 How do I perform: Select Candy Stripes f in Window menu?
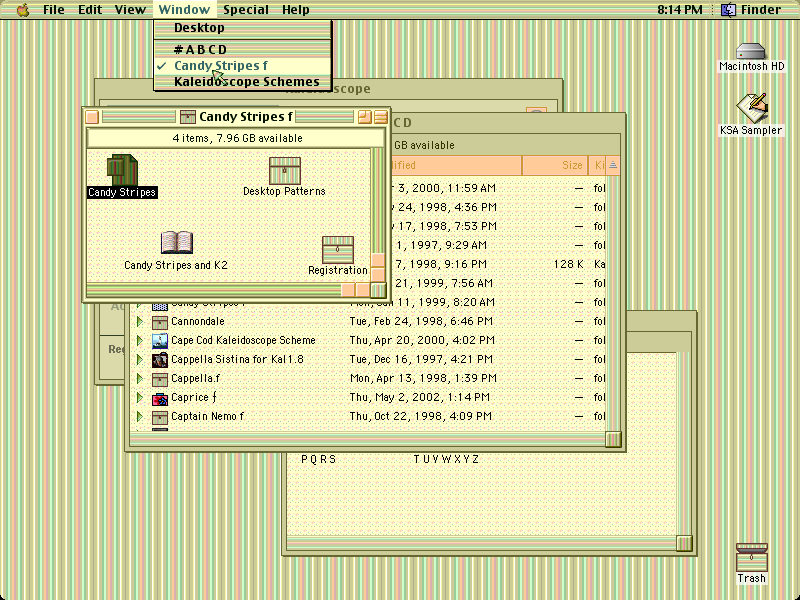pos(242,66)
